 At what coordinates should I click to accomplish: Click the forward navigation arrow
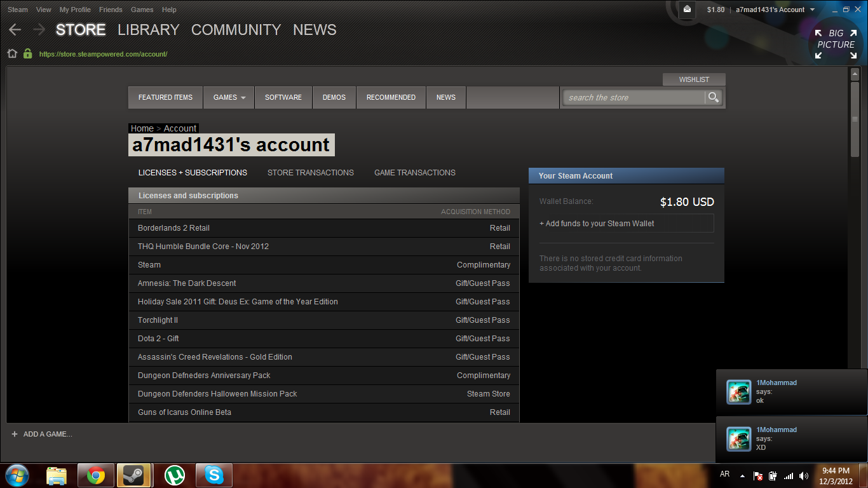(x=39, y=30)
